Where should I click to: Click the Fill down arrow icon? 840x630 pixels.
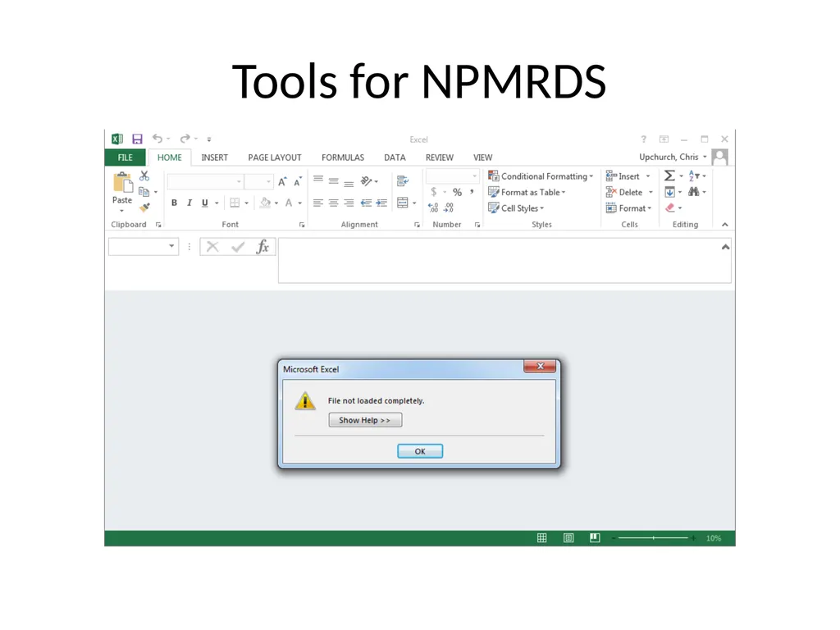(x=669, y=192)
